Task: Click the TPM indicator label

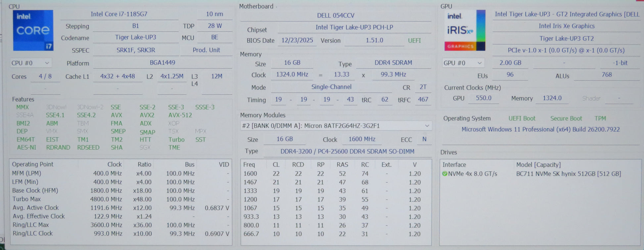Action: tap(600, 119)
